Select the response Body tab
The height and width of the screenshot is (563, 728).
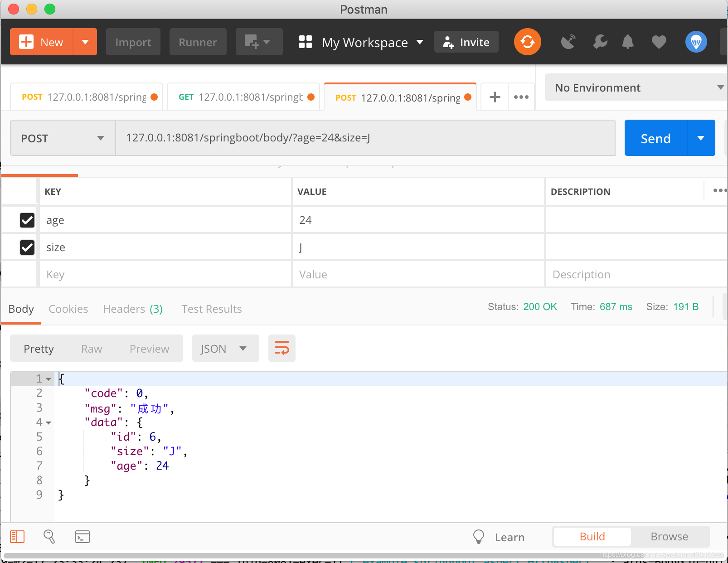(21, 309)
